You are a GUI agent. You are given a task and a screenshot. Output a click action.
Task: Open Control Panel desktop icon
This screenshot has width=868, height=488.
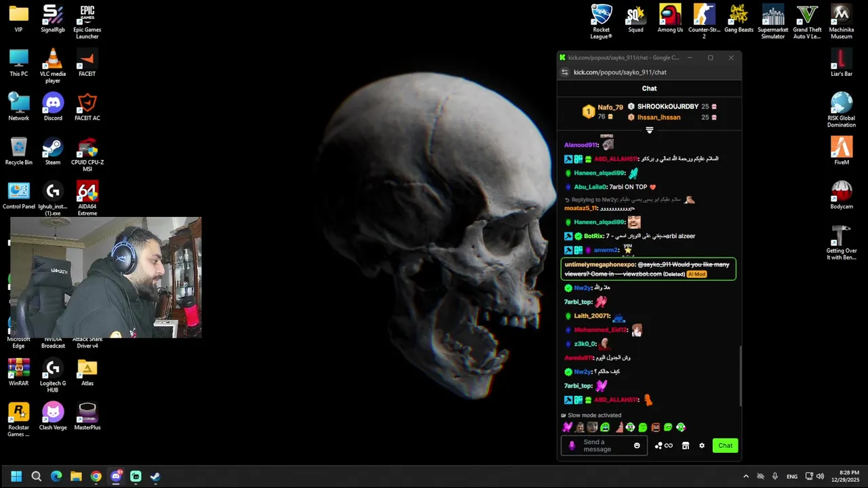18,195
